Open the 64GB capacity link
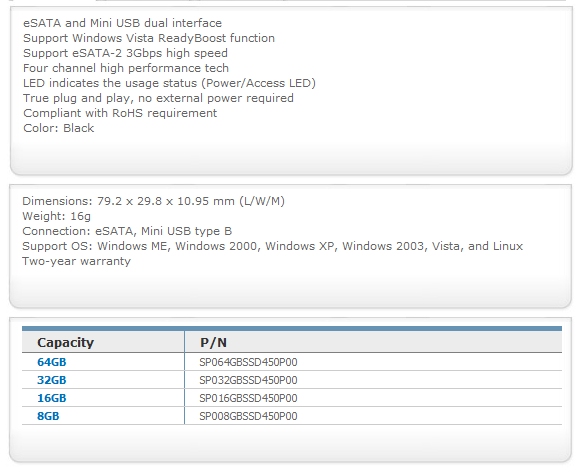This screenshot has height=473, width=582. pyautogui.click(x=52, y=362)
